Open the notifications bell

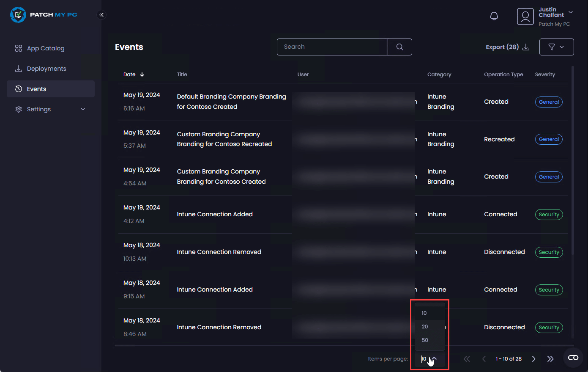[x=494, y=16]
